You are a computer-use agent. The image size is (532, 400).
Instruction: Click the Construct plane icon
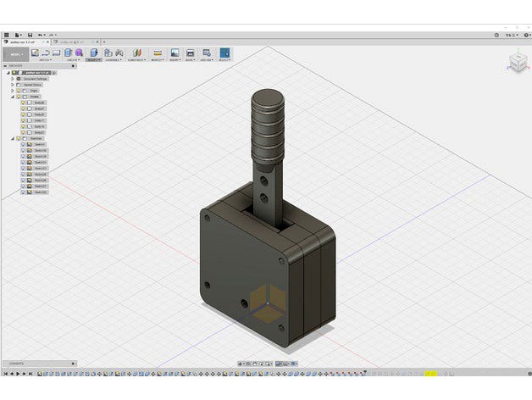136,53
